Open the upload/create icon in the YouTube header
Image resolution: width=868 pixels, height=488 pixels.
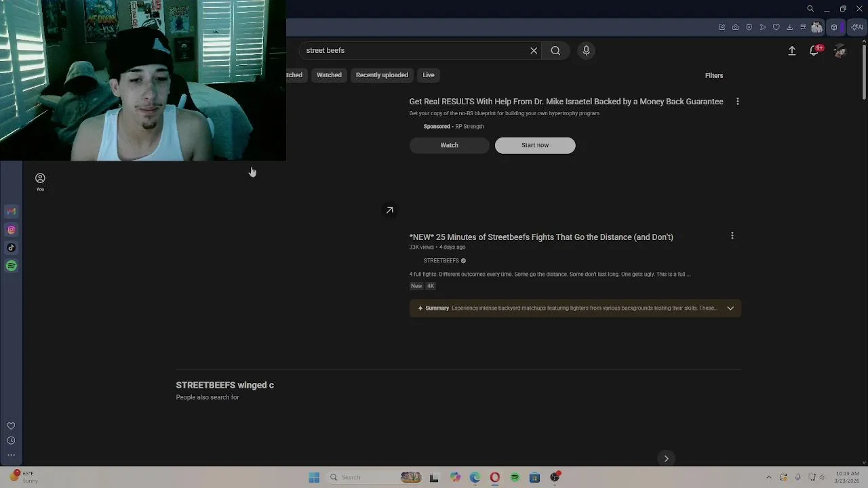pyautogui.click(x=792, y=50)
